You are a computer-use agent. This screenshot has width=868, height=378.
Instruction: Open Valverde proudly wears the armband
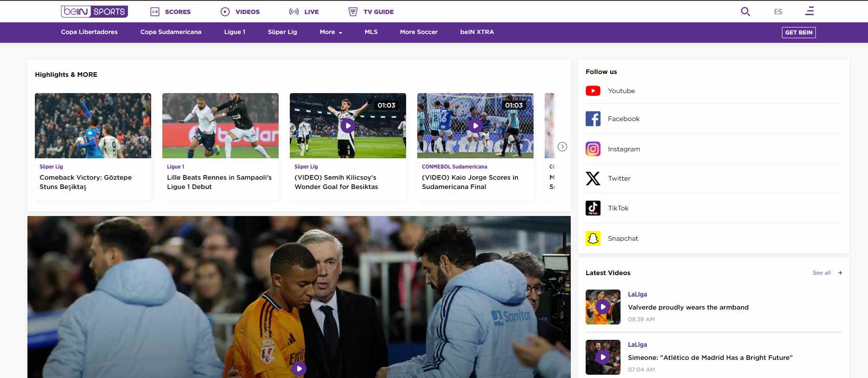pos(688,307)
